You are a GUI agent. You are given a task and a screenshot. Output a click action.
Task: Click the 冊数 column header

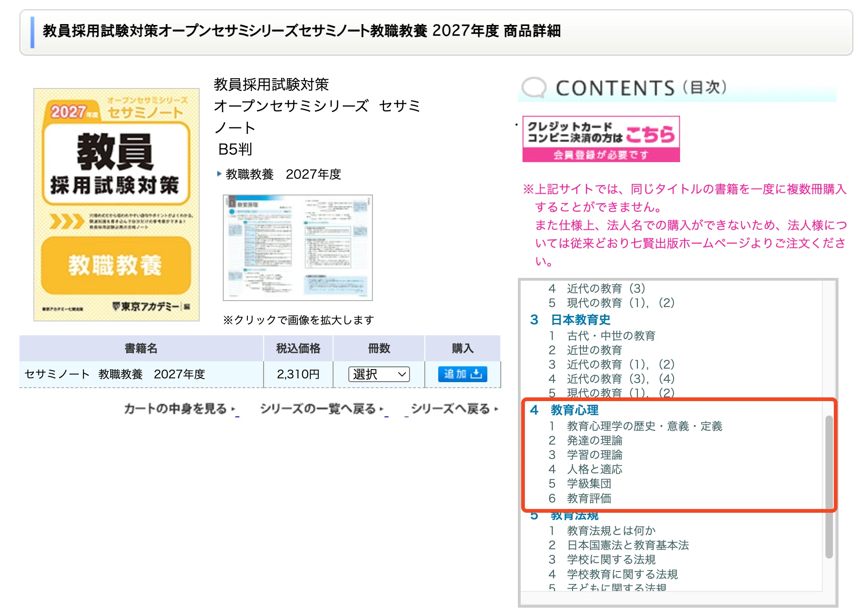click(379, 348)
